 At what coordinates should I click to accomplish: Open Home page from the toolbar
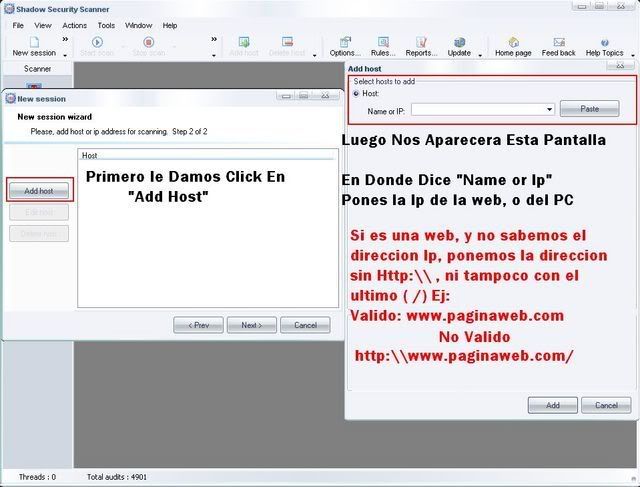[x=513, y=47]
